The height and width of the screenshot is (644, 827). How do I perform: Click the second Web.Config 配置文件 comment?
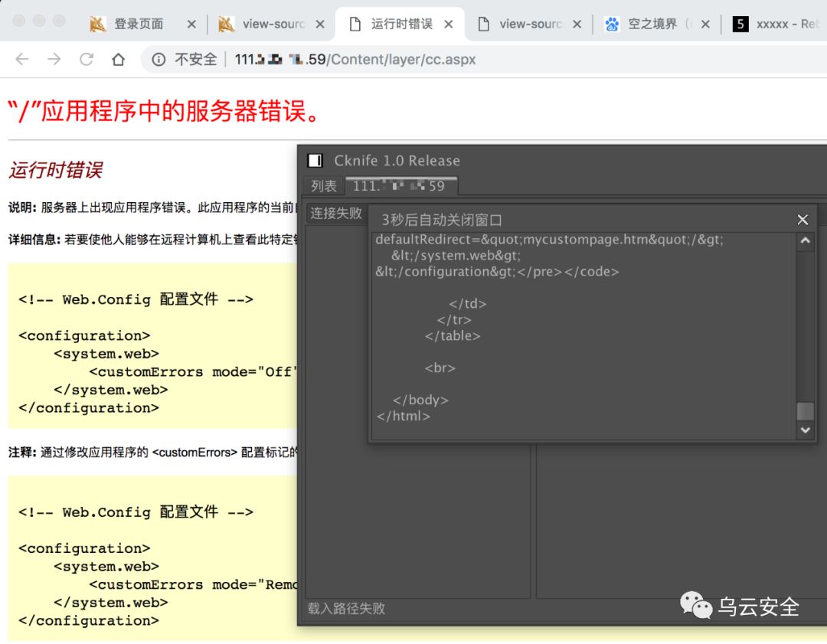click(x=136, y=512)
